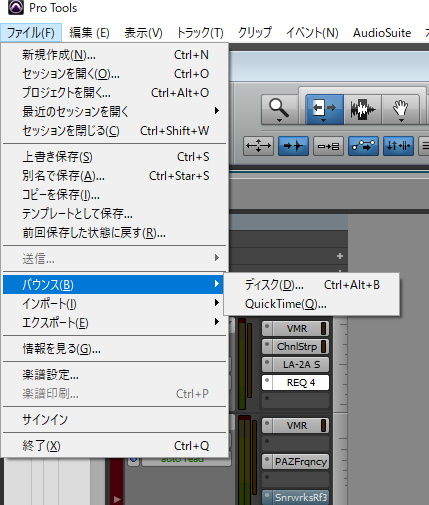Expand the インポート(I) submenu
Image resolution: width=429 pixels, height=505 pixels.
point(113,304)
